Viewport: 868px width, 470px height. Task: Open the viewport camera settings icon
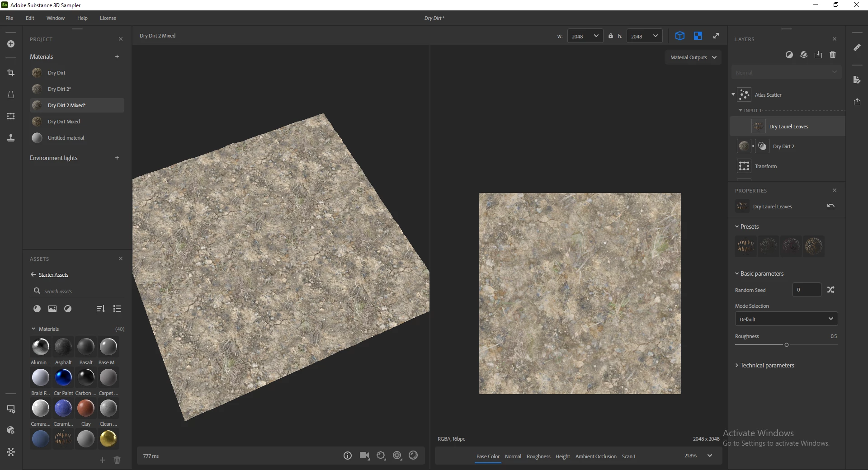click(364, 456)
